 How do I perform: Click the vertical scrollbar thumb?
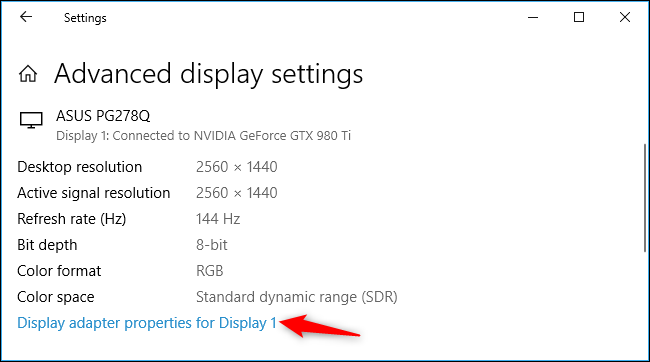[645, 198]
